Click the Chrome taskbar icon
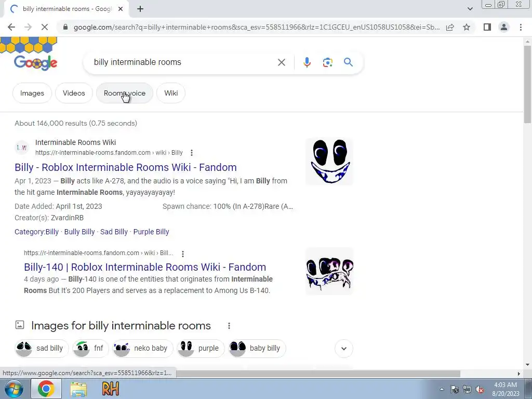Viewport: 532px width, 399px height. (46, 389)
